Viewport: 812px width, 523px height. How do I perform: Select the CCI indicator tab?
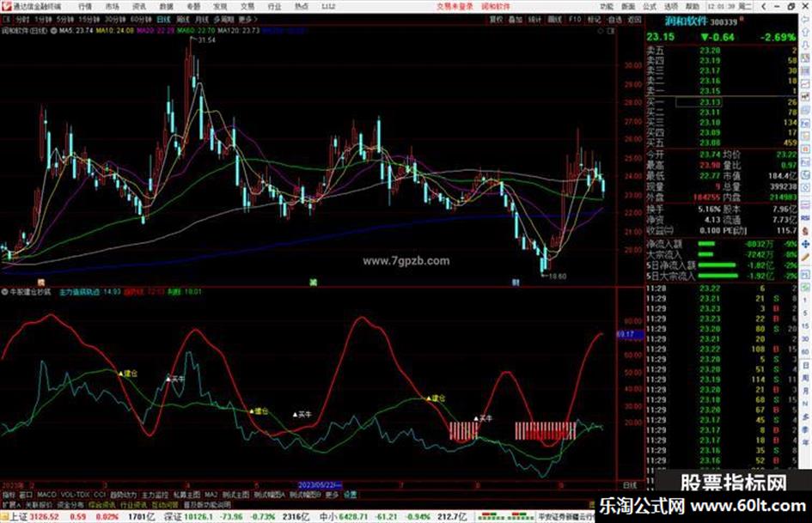(100, 495)
